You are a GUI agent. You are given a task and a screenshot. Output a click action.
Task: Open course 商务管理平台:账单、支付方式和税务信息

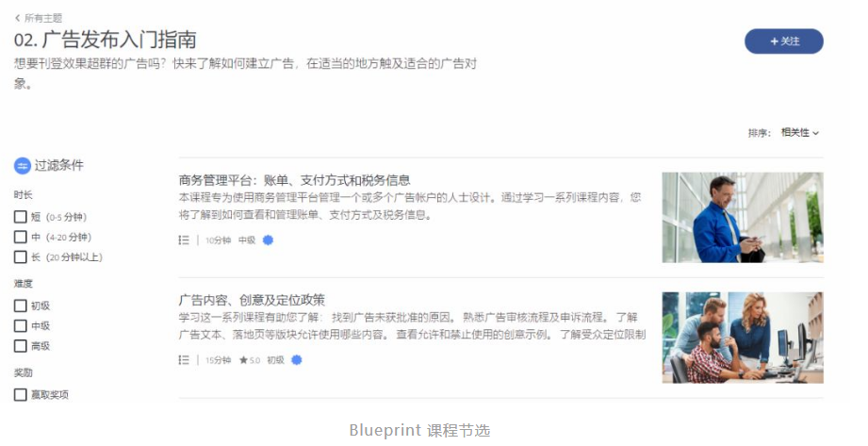click(294, 180)
